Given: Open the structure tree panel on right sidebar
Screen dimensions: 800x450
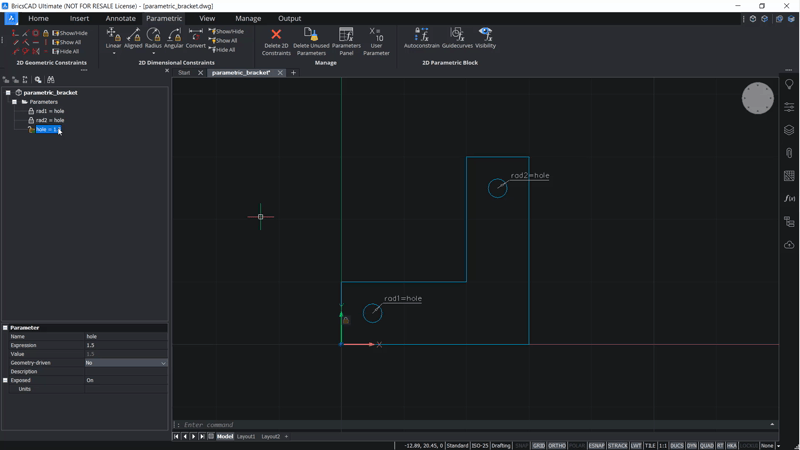Looking at the screenshot, I should [x=789, y=222].
